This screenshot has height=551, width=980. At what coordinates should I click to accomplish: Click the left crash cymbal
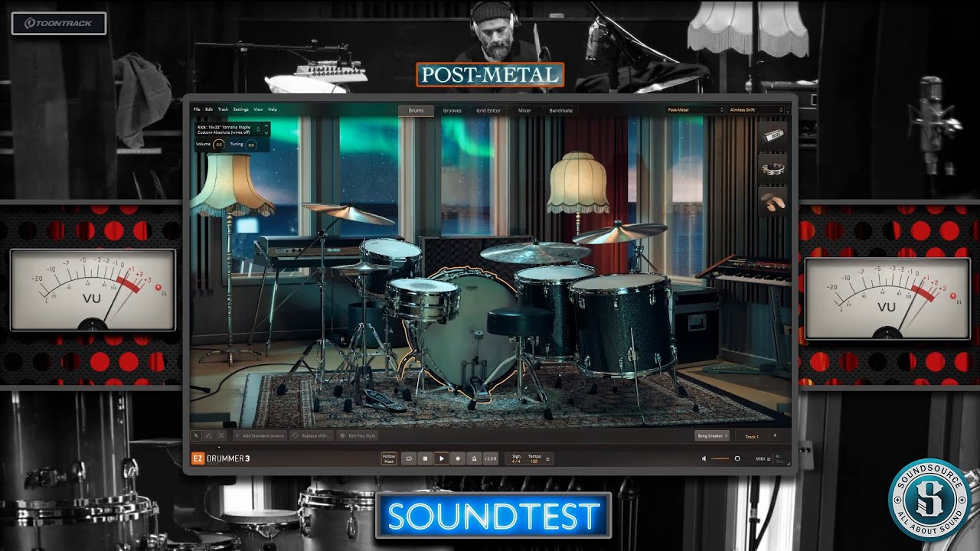tap(347, 212)
